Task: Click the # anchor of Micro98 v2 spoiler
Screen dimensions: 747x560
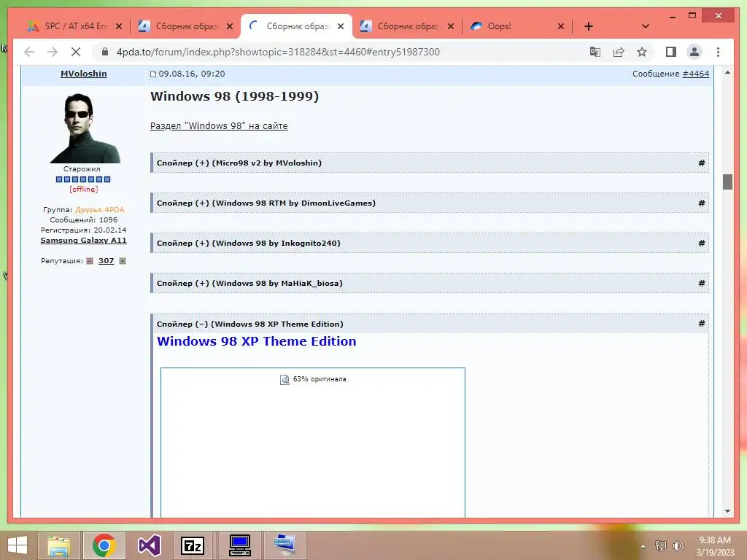Action: point(701,163)
